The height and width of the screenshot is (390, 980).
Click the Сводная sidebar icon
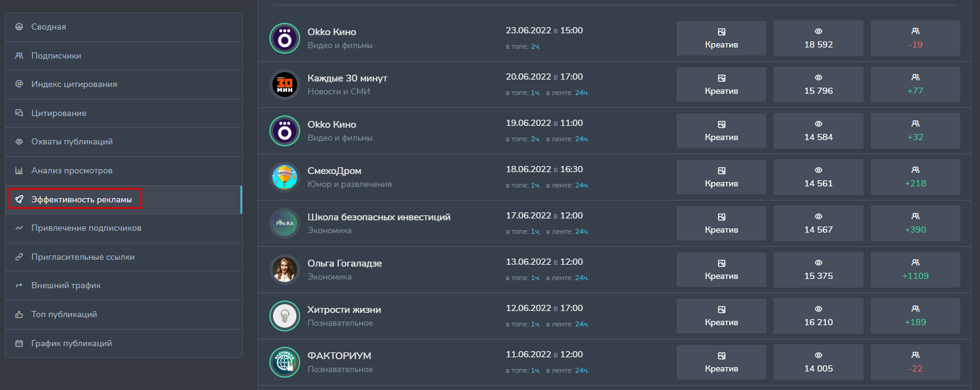click(19, 27)
